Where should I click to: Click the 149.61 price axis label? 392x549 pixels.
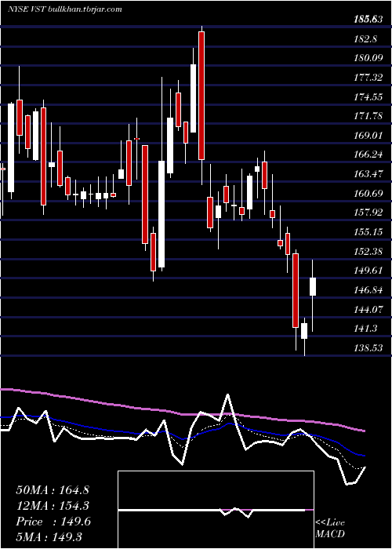(368, 271)
